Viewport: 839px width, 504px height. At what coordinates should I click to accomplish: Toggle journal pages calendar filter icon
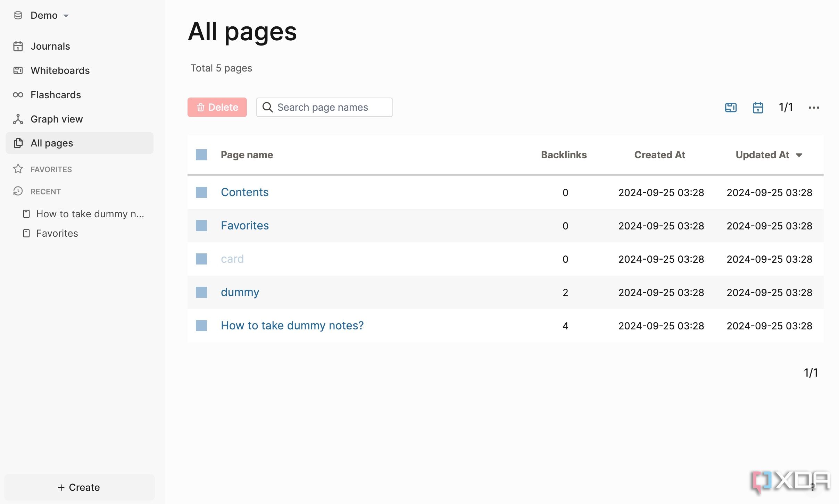[758, 108]
